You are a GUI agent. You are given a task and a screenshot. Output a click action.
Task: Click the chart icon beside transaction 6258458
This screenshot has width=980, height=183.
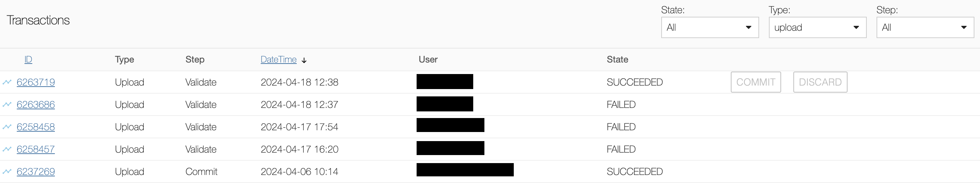(x=7, y=127)
